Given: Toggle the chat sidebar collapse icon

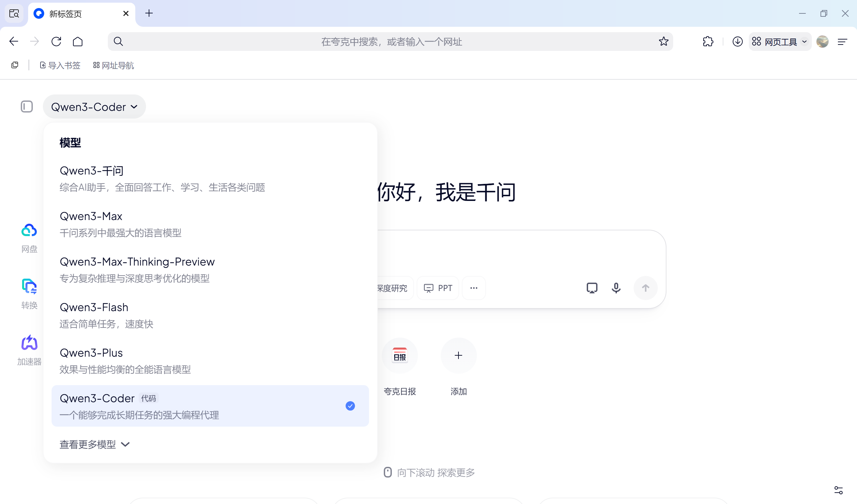Looking at the screenshot, I should [x=26, y=106].
